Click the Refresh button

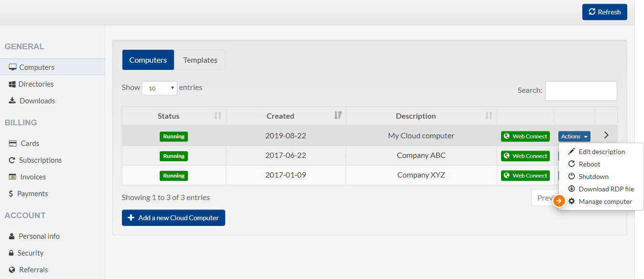coord(604,12)
